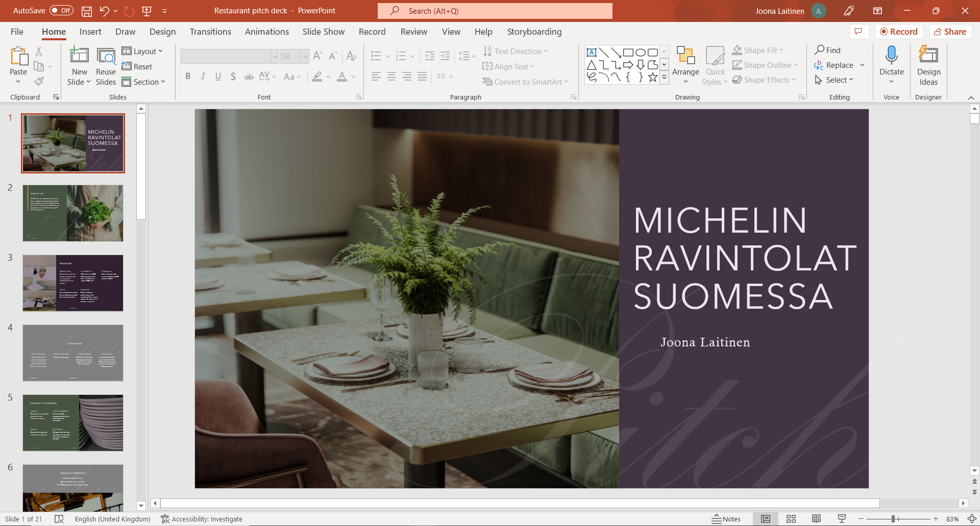This screenshot has height=526, width=980.
Task: Click the Share button
Action: tap(950, 32)
